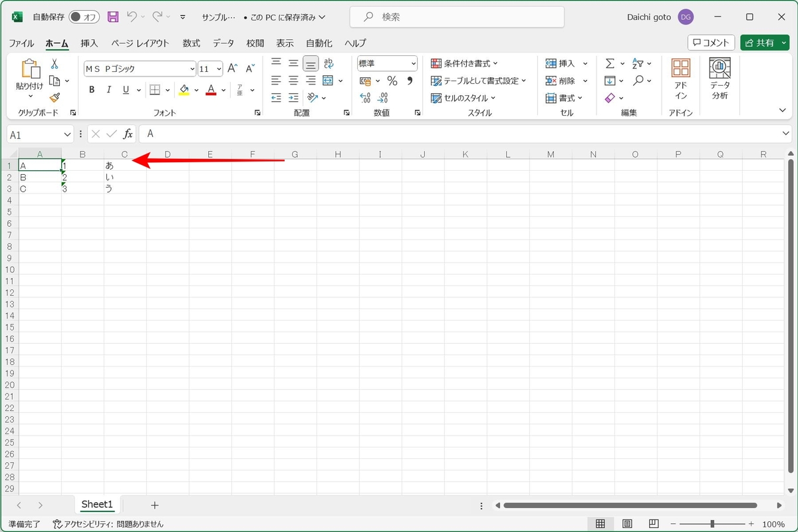The image size is (798, 532).
Task: Align text left
Action: [x=276, y=80]
